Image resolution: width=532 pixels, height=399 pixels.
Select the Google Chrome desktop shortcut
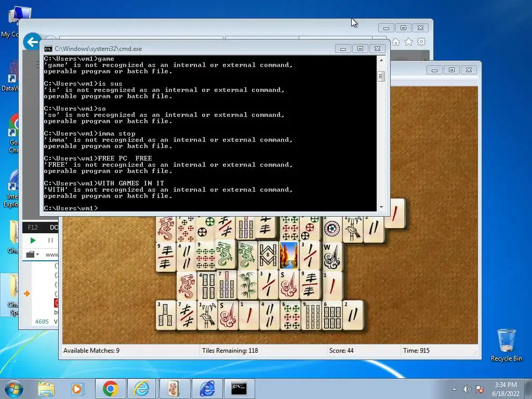click(13, 134)
